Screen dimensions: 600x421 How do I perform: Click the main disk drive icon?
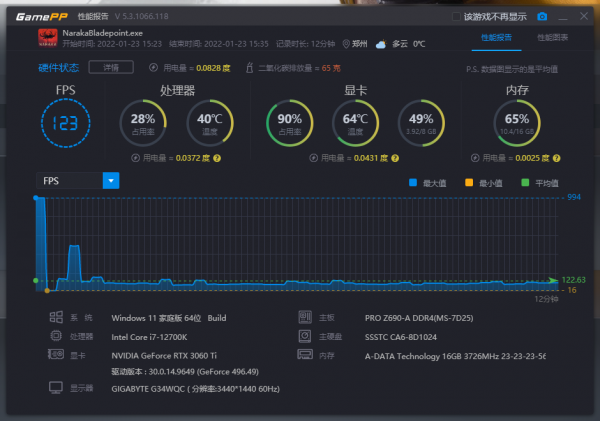pos(305,336)
